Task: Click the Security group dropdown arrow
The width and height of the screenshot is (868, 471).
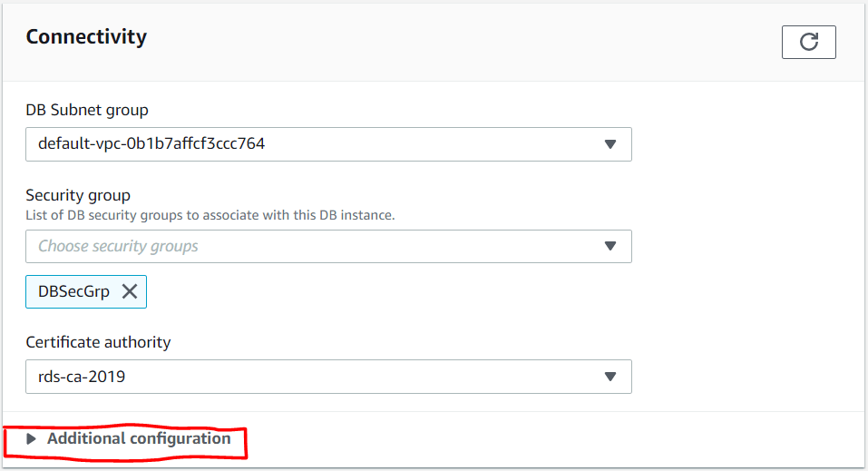Action: point(610,246)
